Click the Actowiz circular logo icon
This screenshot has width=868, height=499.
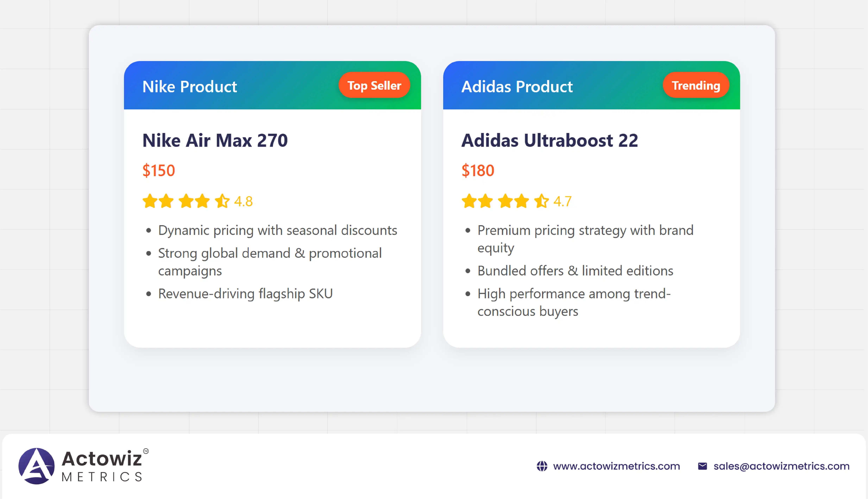(x=36, y=466)
